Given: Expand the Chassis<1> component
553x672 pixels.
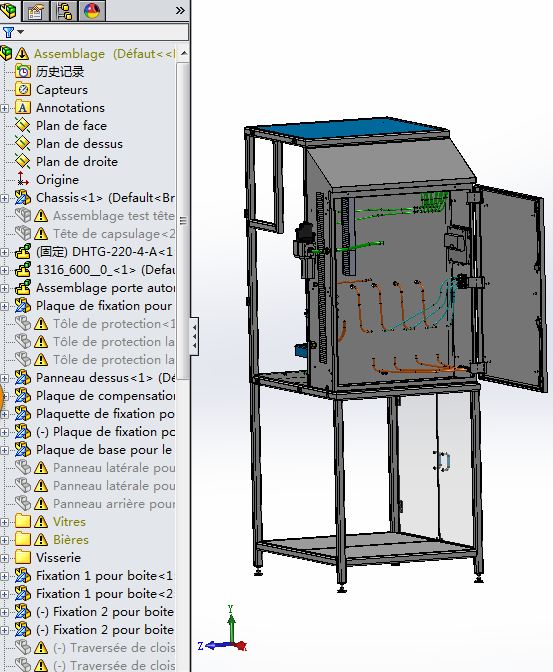Looking at the screenshot, I should coord(4,198).
